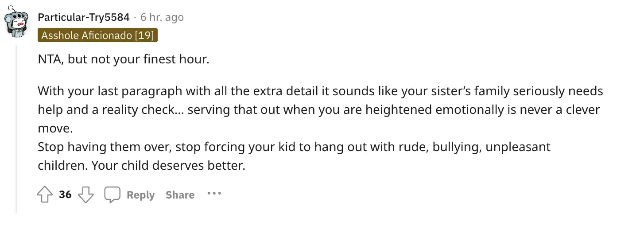The image size is (644, 226).
Task: Open Particular-Try5584's user profile
Action: (x=84, y=17)
